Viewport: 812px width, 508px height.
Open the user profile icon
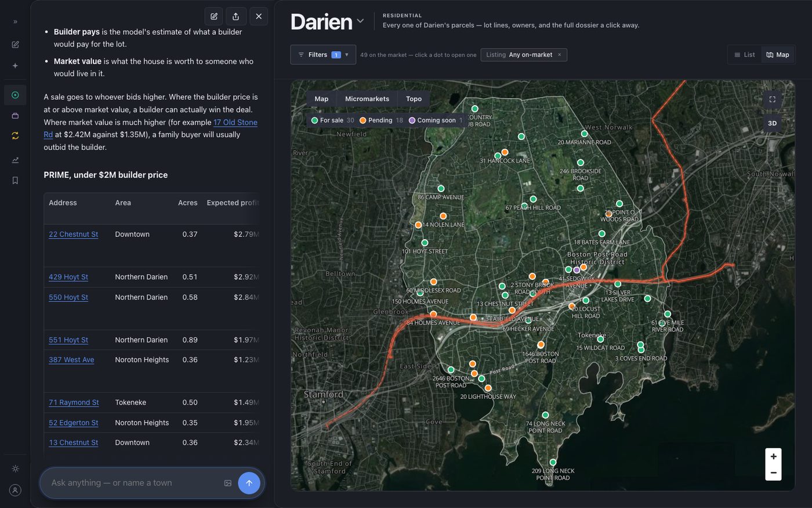click(x=15, y=490)
